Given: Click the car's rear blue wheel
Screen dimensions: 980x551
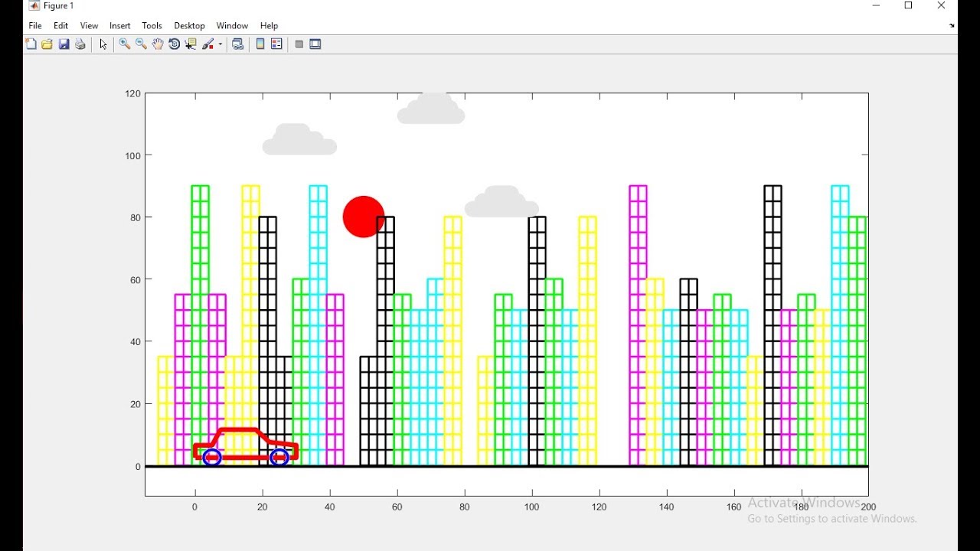Looking at the screenshot, I should tap(212, 458).
